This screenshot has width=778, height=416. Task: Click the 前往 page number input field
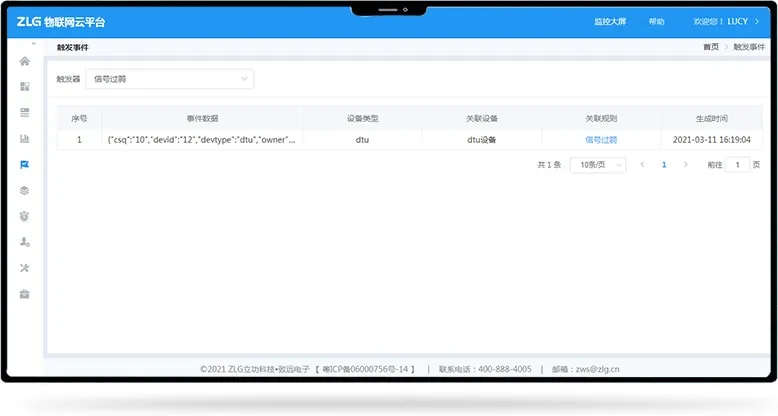coord(738,165)
